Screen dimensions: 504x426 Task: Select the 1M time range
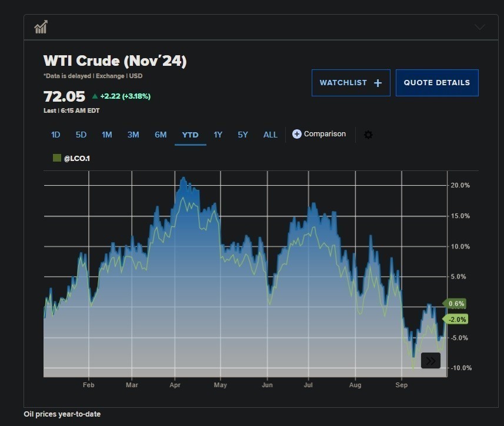[106, 135]
